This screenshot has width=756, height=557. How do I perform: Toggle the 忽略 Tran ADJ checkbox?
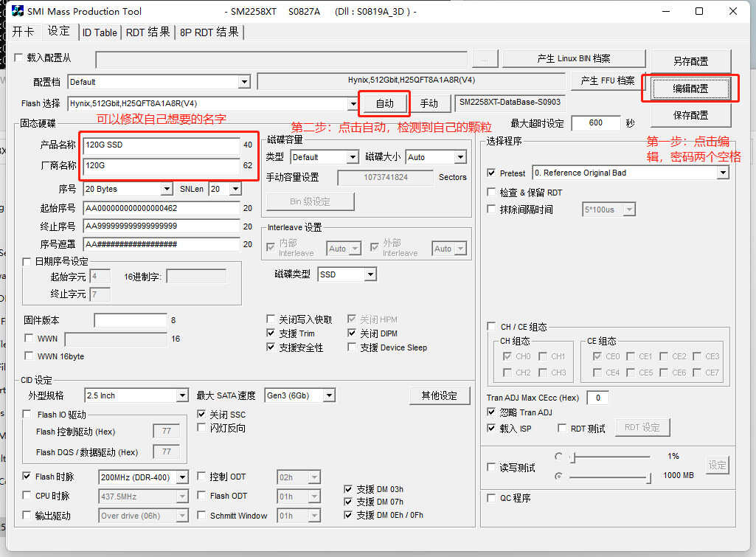[x=491, y=412]
